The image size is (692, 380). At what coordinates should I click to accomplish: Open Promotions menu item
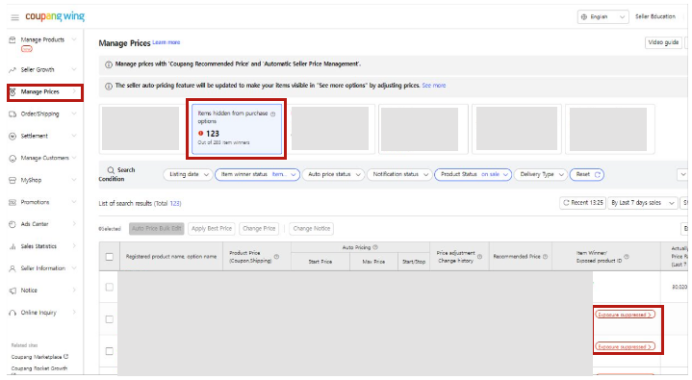point(42,202)
